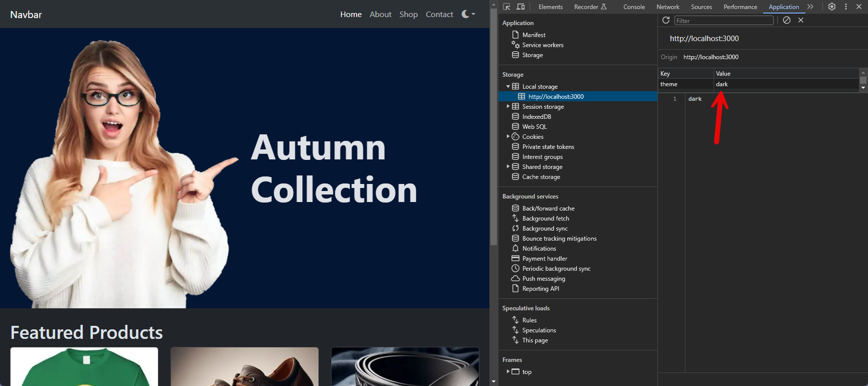Open Service workers item
868x386 pixels.
click(543, 45)
